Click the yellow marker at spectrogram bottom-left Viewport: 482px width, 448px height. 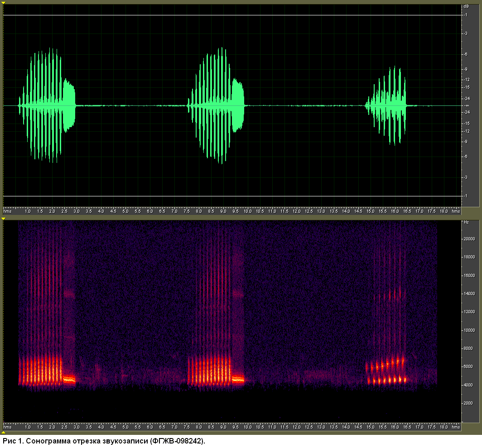point(3,432)
